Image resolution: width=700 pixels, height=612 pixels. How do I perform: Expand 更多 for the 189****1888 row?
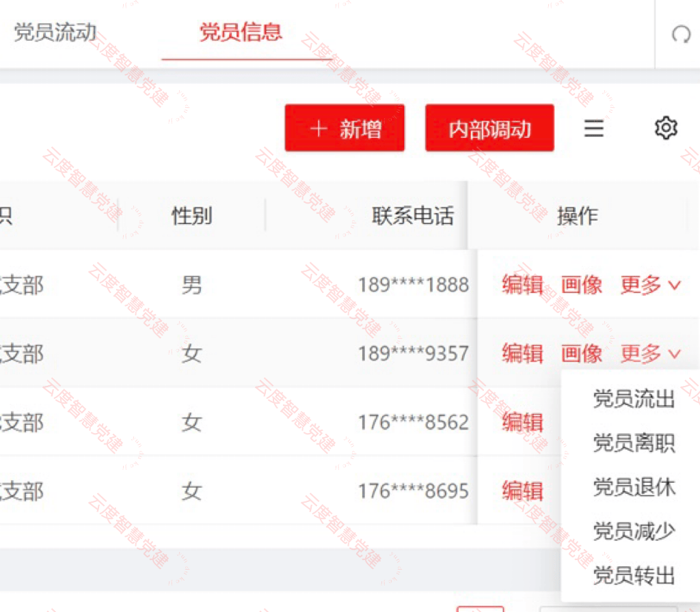[x=651, y=285]
